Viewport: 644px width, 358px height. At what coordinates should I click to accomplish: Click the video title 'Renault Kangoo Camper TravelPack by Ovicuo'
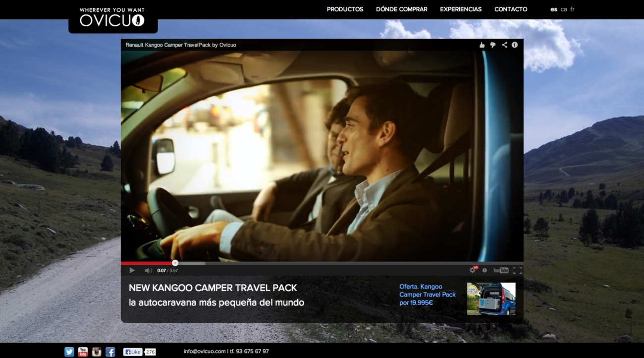coord(181,45)
